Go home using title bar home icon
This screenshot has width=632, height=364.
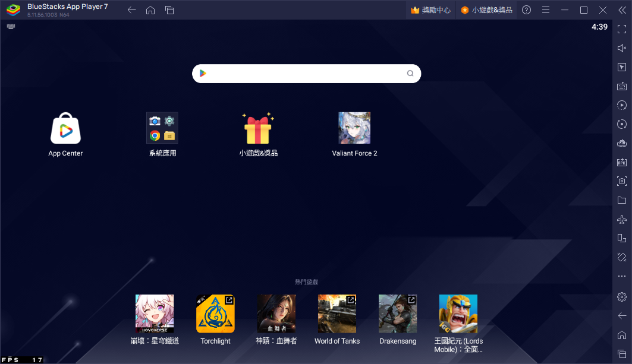(x=150, y=10)
